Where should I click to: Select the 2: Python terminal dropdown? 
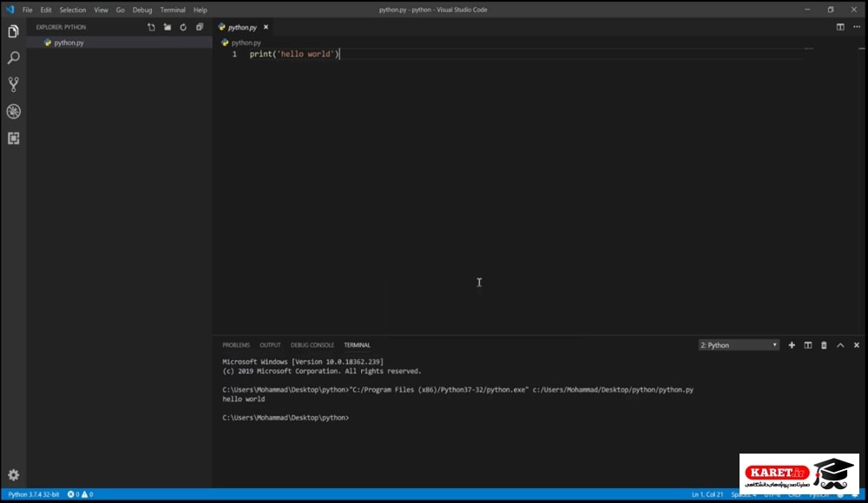tap(739, 345)
